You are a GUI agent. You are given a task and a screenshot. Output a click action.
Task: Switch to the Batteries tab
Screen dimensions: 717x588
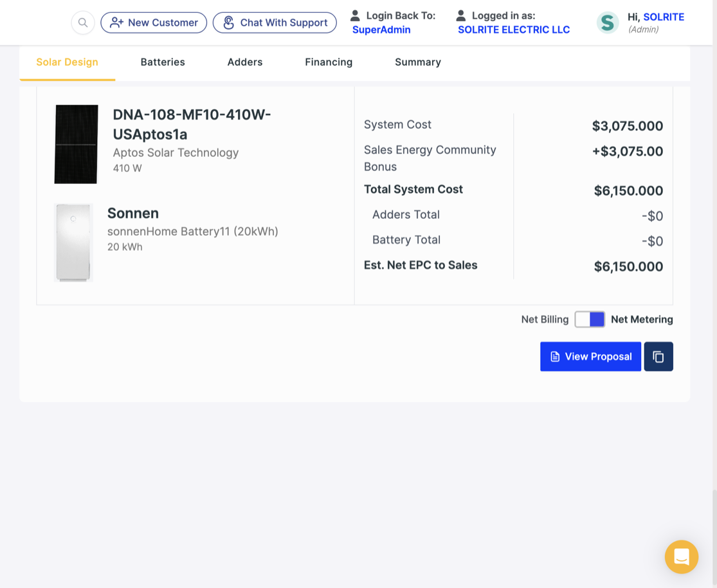click(x=163, y=62)
